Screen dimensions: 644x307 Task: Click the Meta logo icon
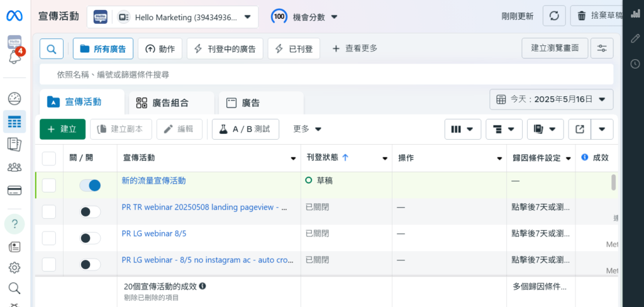[x=14, y=16]
